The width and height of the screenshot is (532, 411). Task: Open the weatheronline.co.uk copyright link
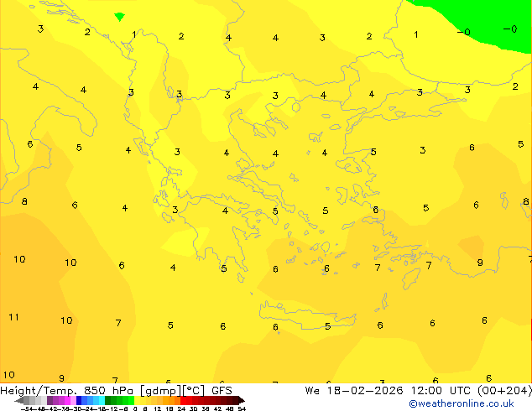[461, 403]
